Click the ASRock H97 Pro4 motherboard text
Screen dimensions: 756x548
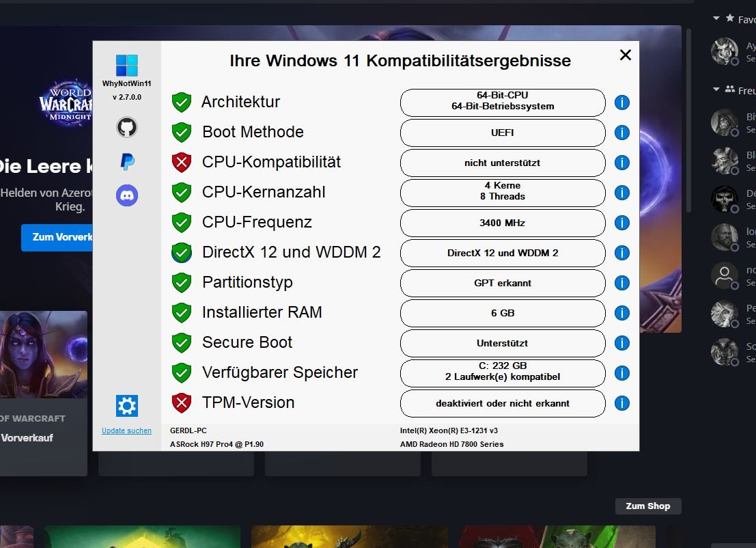[x=216, y=444]
